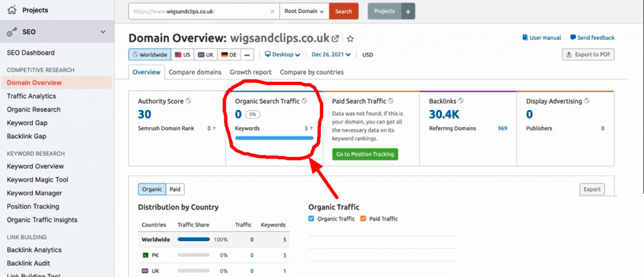Switch to the Compare domains tab
This screenshot has height=277, width=644.
pyautogui.click(x=195, y=72)
